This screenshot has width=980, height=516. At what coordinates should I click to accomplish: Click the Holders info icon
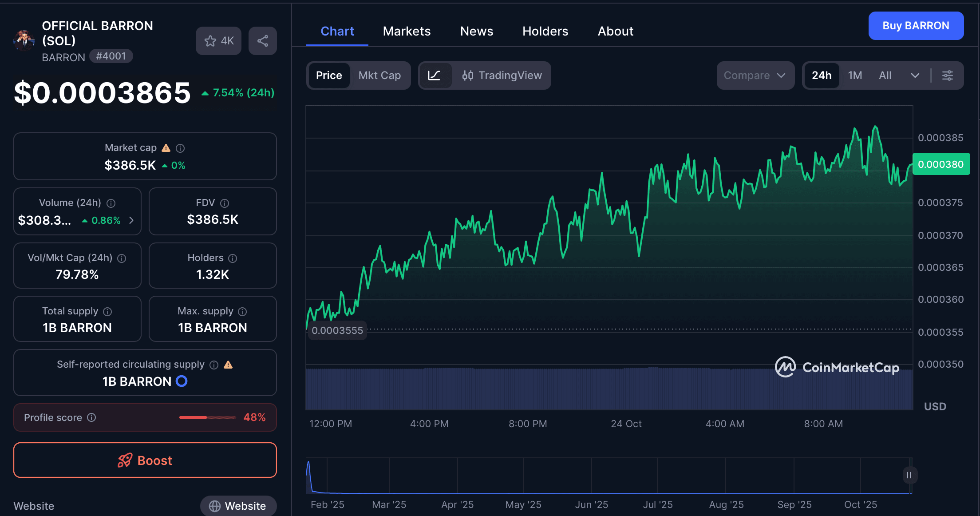(x=233, y=258)
